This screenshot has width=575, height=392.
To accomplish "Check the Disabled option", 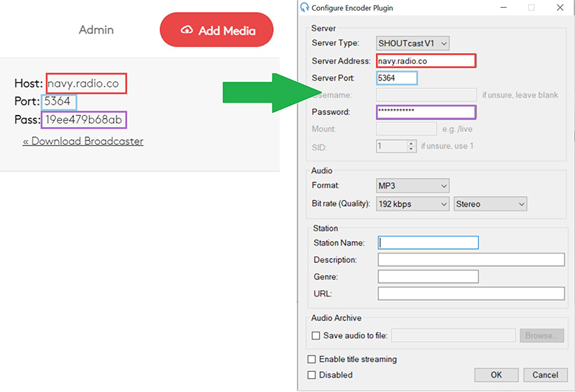I will (311, 375).
